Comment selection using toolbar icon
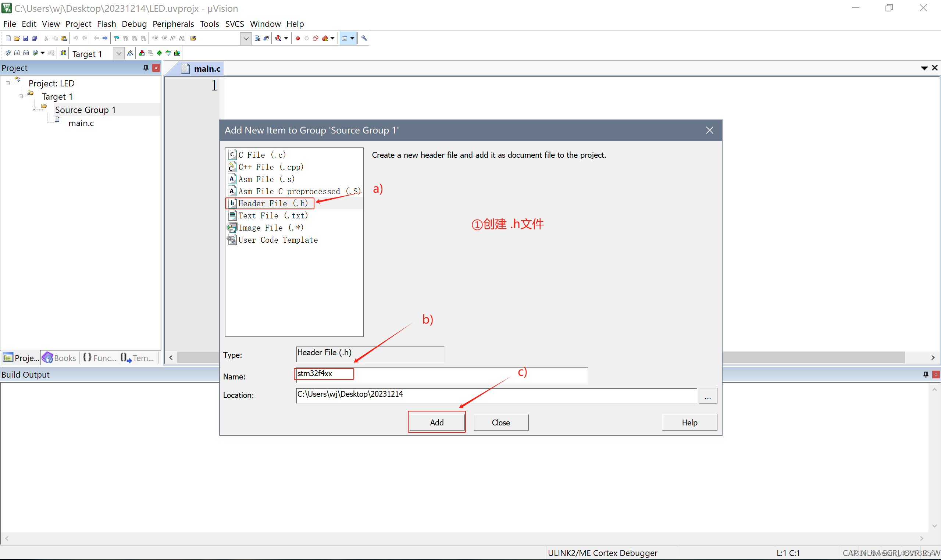941x560 pixels. pyautogui.click(x=173, y=38)
